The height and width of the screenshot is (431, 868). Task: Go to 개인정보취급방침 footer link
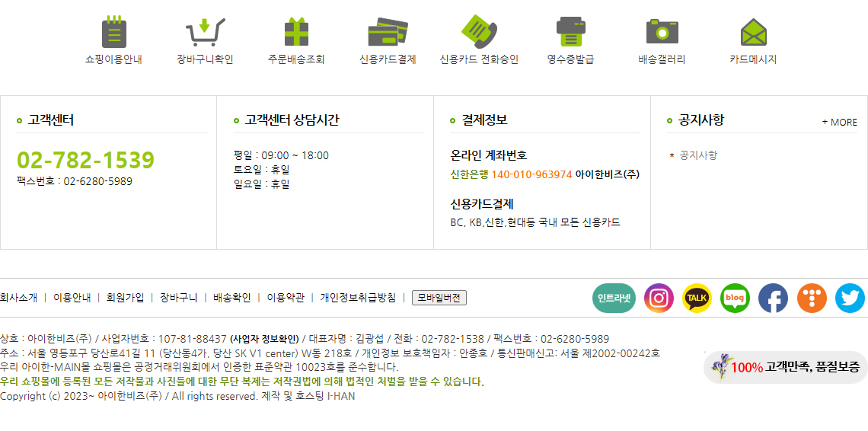358,298
